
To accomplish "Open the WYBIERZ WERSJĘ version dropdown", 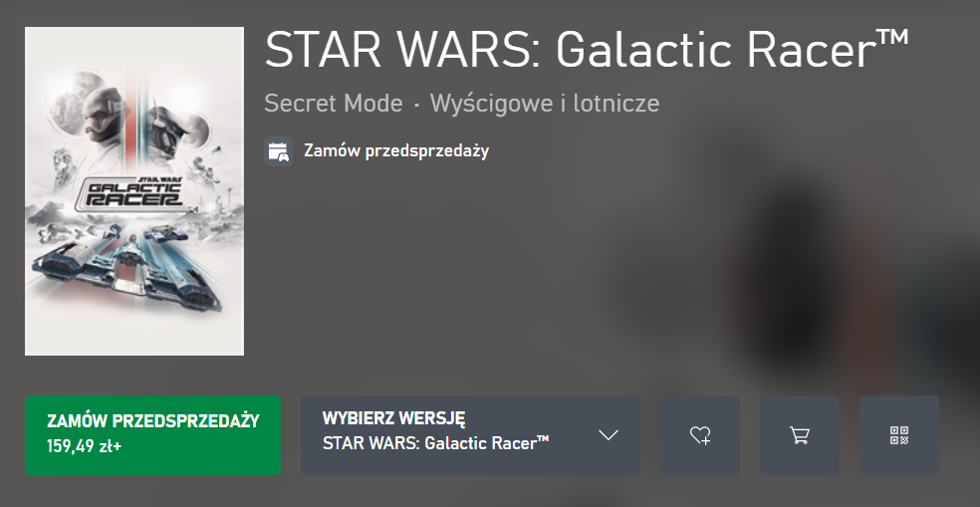I will click(471, 435).
